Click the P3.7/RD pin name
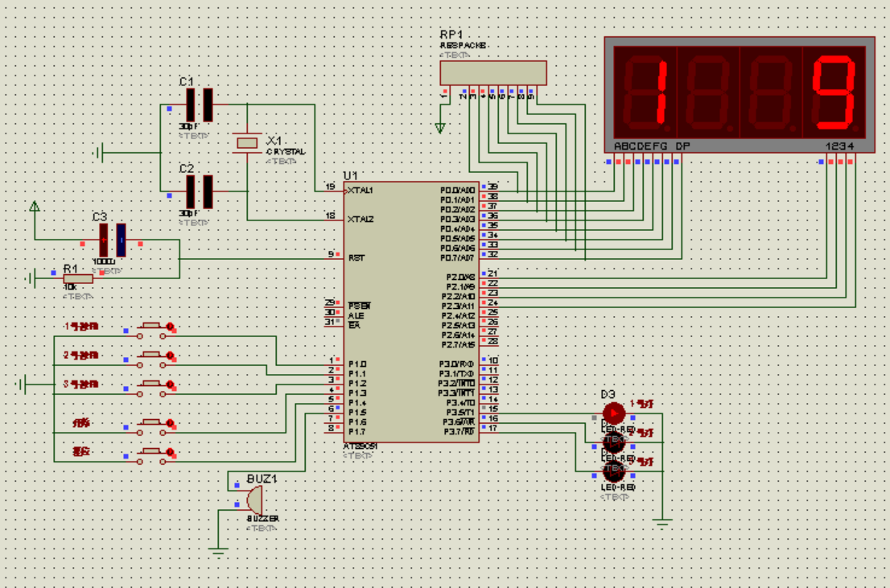This screenshot has height=588, width=890. (459, 432)
